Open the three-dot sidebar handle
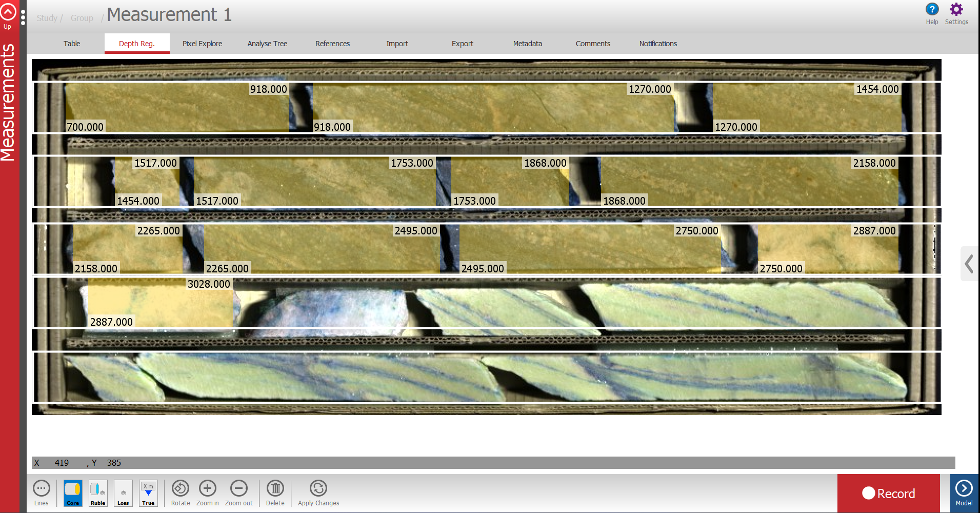This screenshot has width=980, height=513. tap(22, 17)
